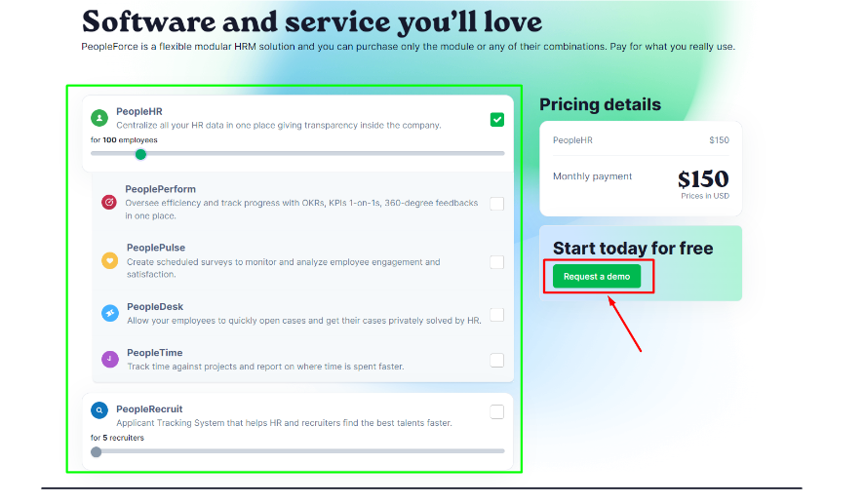The image size is (864, 504).
Task: Click the PeopleRecruit title text
Action: coord(149,409)
